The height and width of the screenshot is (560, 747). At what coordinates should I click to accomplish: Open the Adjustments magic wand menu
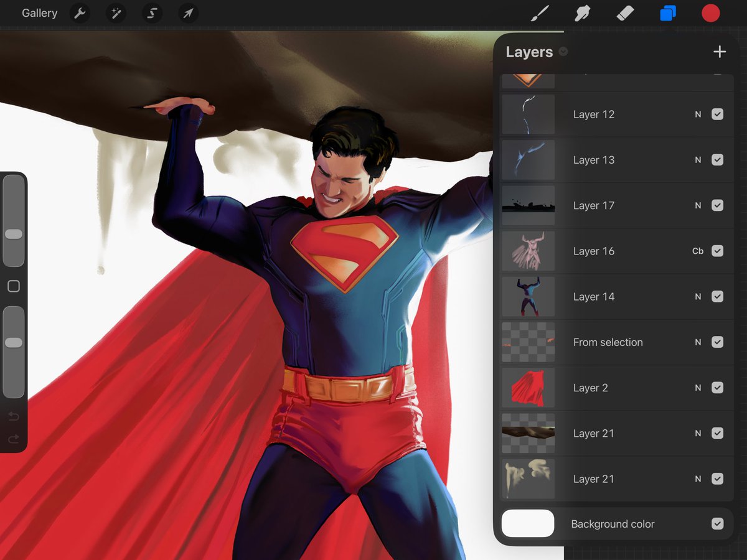pos(116,13)
